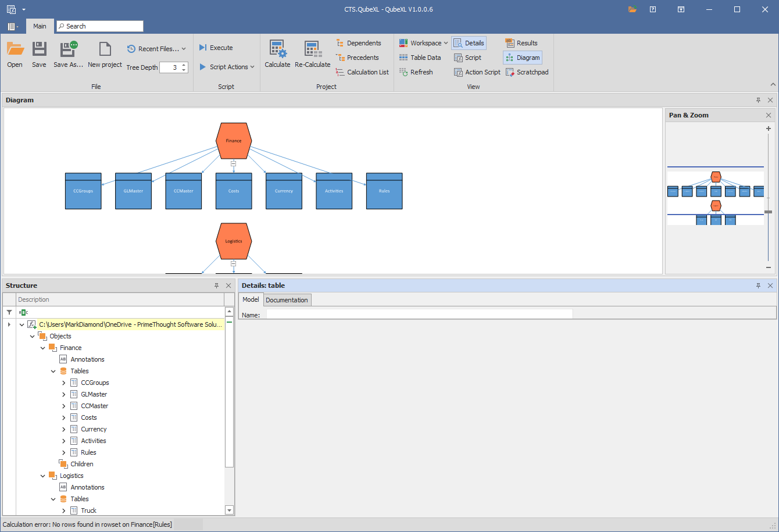Toggle the Details view panel
779x532 pixels.
point(469,43)
